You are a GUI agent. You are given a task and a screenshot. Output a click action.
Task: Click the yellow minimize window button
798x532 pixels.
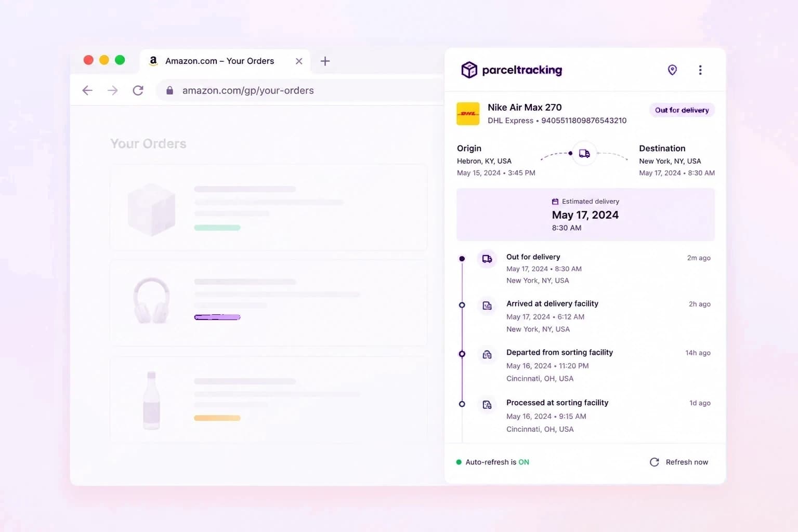tap(104, 60)
